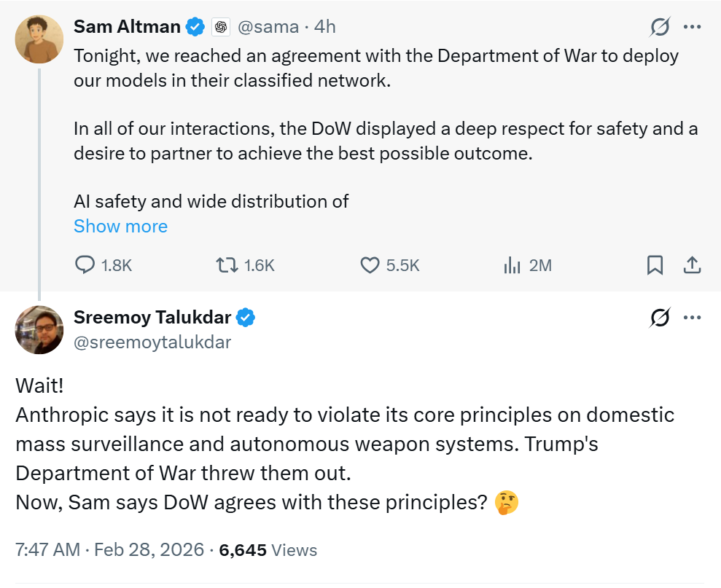This screenshot has height=588, width=721.
Task: Ask Grok about Sam Altman's post
Action: click(x=658, y=27)
